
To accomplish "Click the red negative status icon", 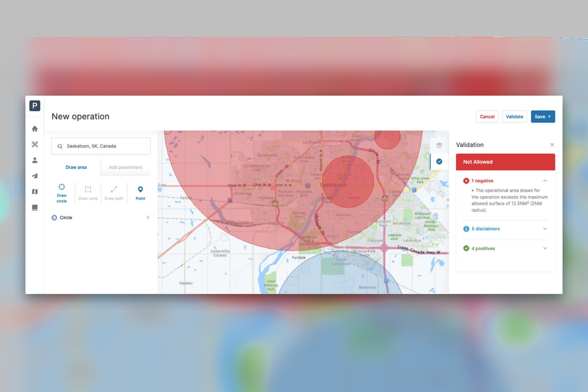I will [466, 181].
